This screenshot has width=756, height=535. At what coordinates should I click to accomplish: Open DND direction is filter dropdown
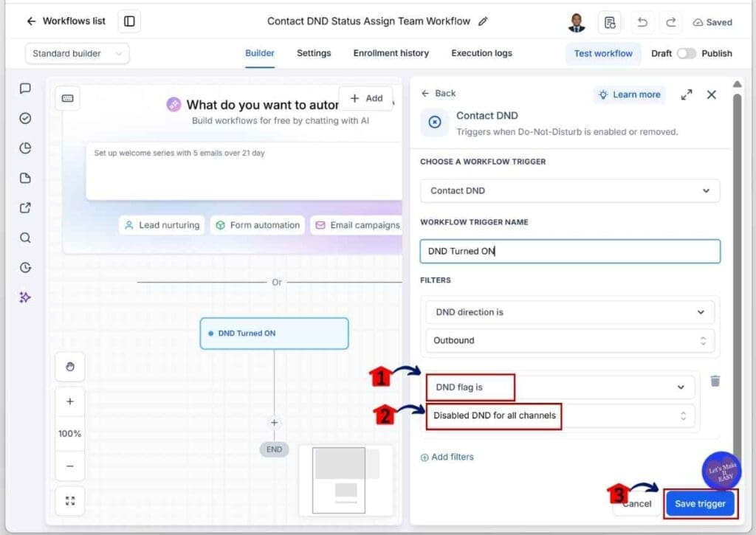coord(570,312)
